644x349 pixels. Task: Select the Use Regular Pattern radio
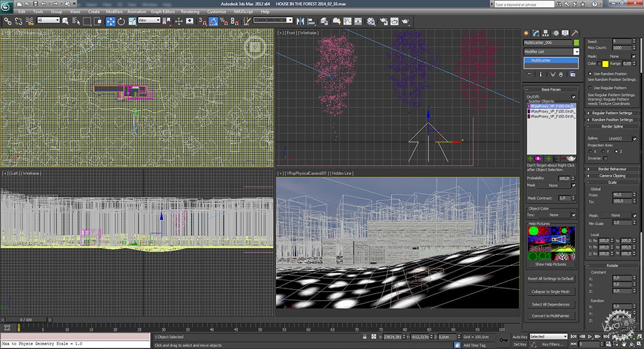pyautogui.click(x=591, y=88)
